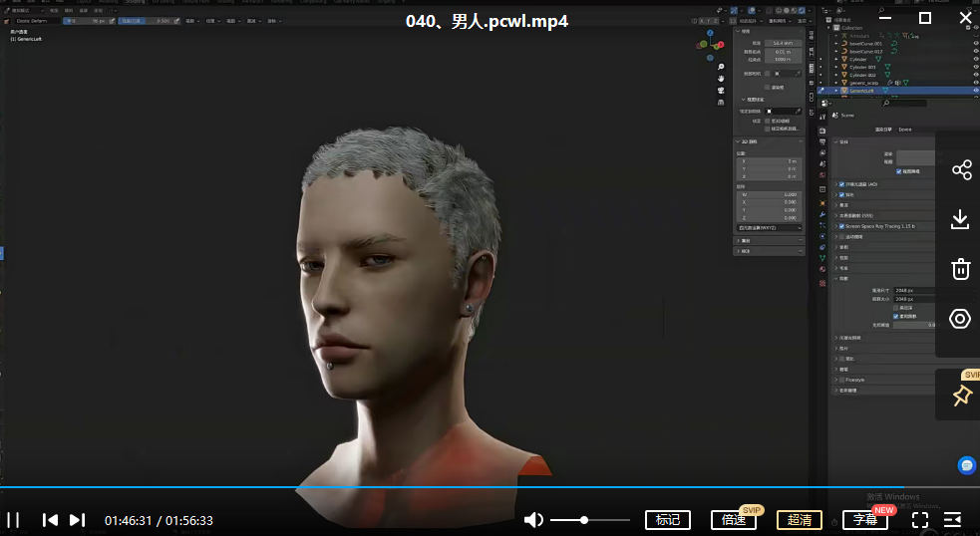Open the playlist panel icon
980x536 pixels.
952,520
